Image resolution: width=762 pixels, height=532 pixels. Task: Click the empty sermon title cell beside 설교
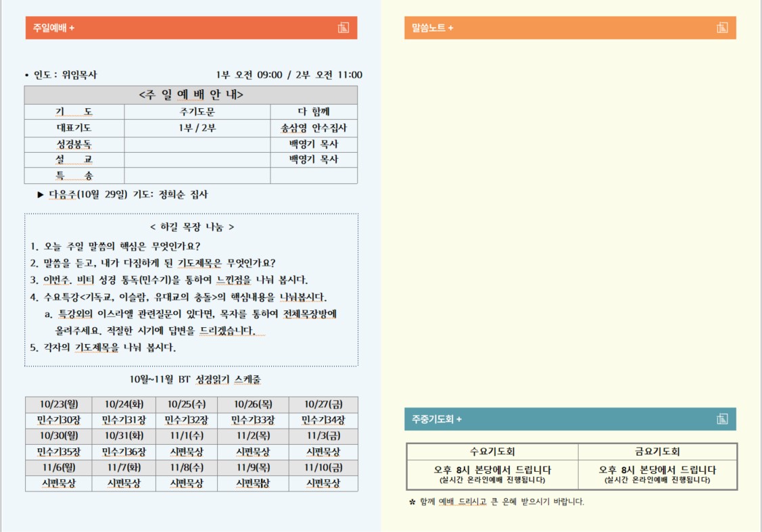197,160
